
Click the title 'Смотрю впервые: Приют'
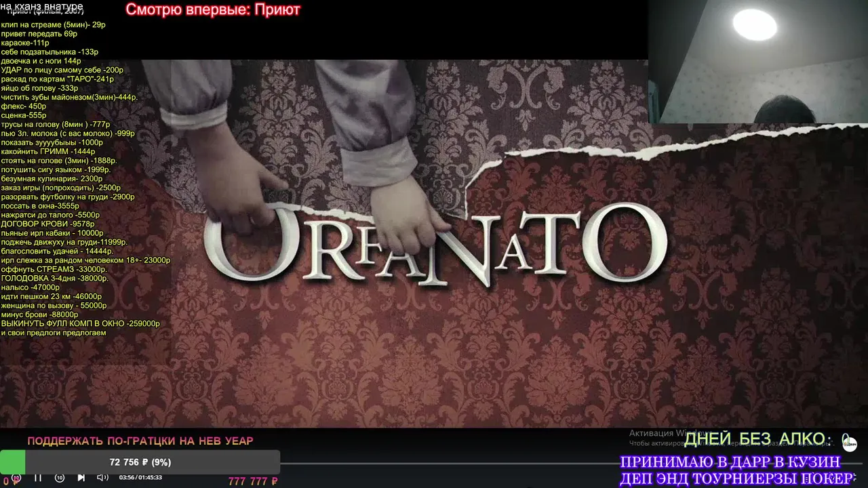click(x=213, y=9)
